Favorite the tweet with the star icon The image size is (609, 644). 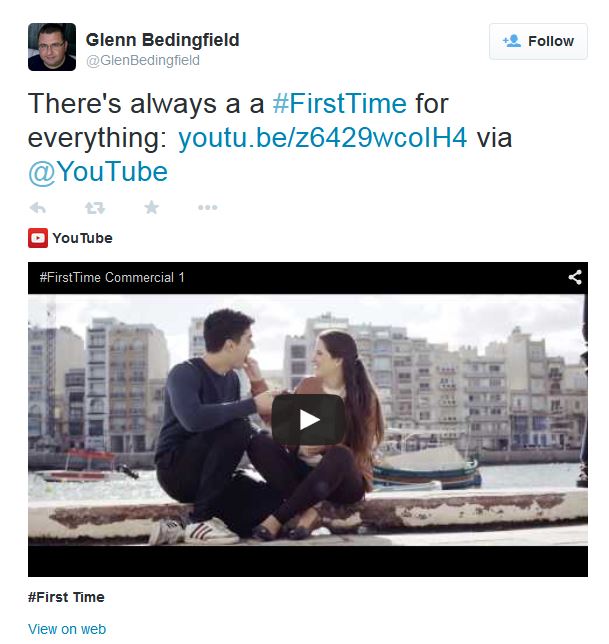(x=152, y=207)
